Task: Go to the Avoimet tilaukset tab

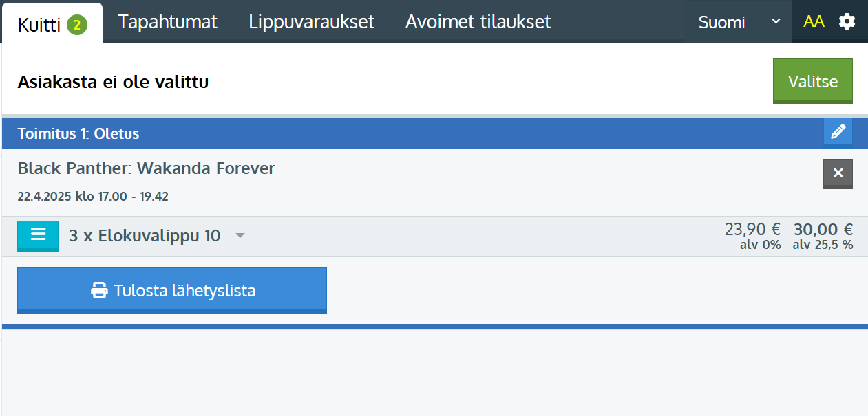Action: tap(478, 21)
